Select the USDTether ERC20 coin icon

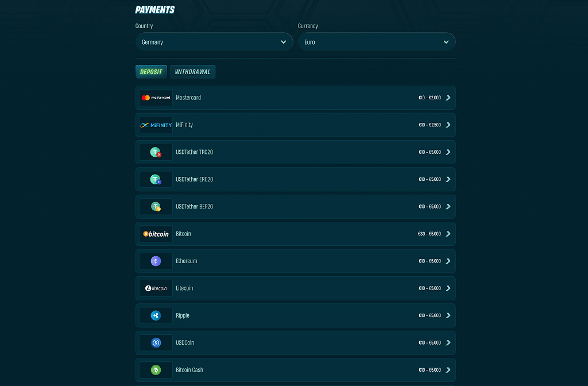[x=156, y=179]
